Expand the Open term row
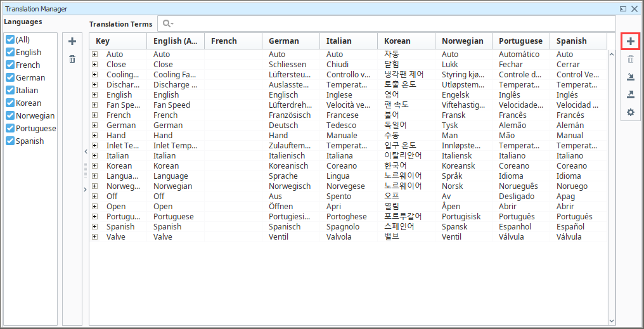 (x=95, y=206)
